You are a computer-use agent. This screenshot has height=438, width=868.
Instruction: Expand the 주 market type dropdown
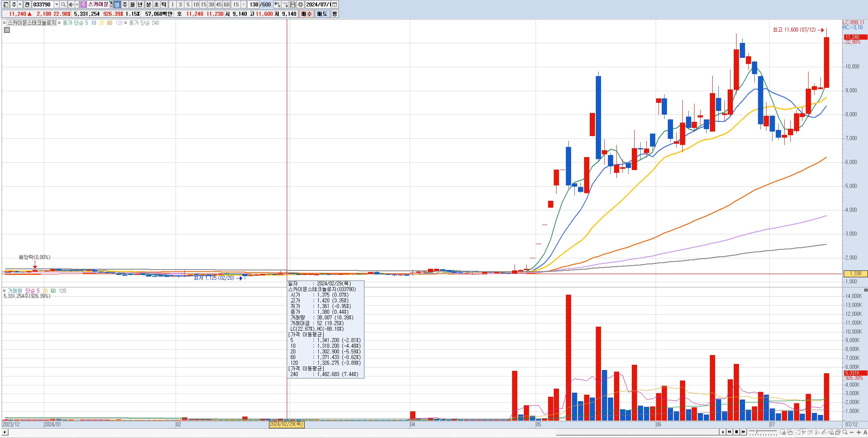[x=20, y=4]
